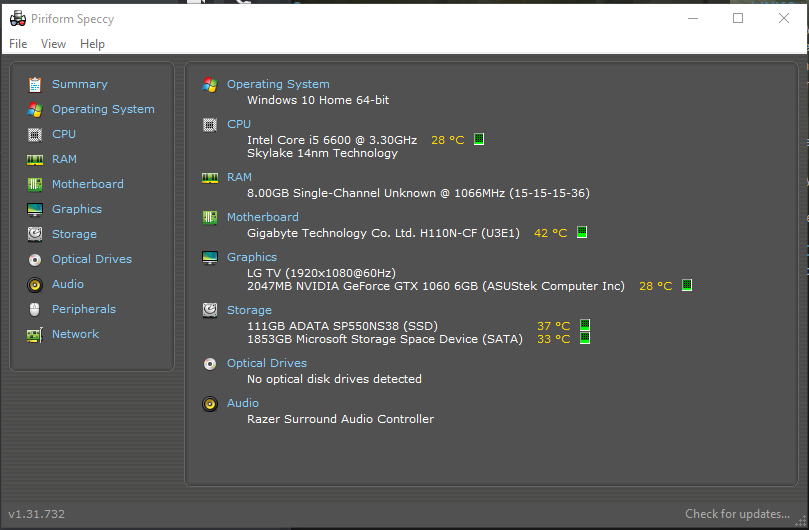Click the Speccy app icon in title bar

point(18,19)
